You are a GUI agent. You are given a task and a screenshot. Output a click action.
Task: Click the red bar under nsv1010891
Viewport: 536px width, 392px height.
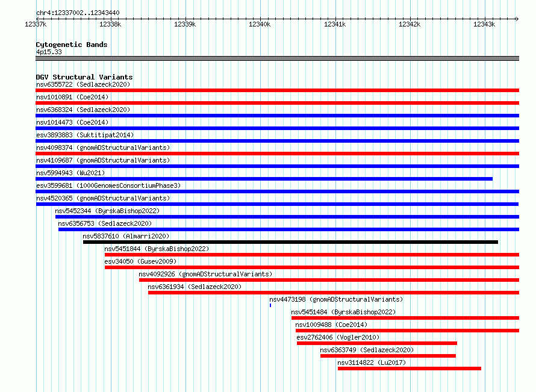coord(277,103)
